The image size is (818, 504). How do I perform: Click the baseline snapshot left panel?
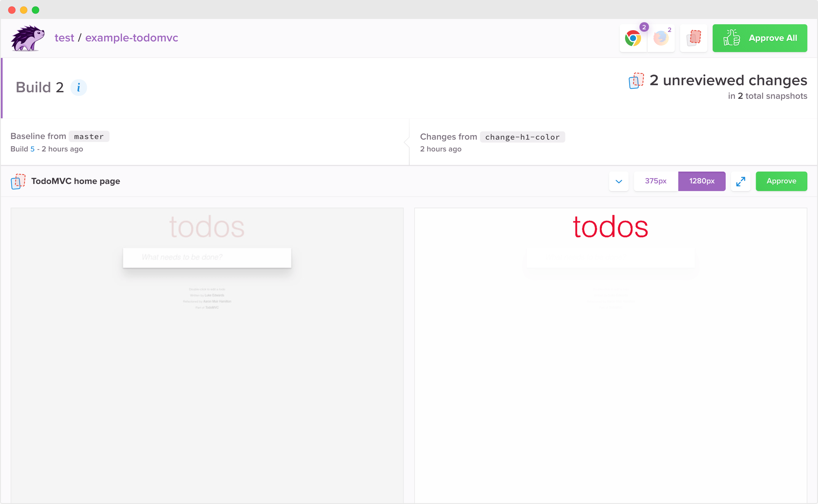point(207,354)
